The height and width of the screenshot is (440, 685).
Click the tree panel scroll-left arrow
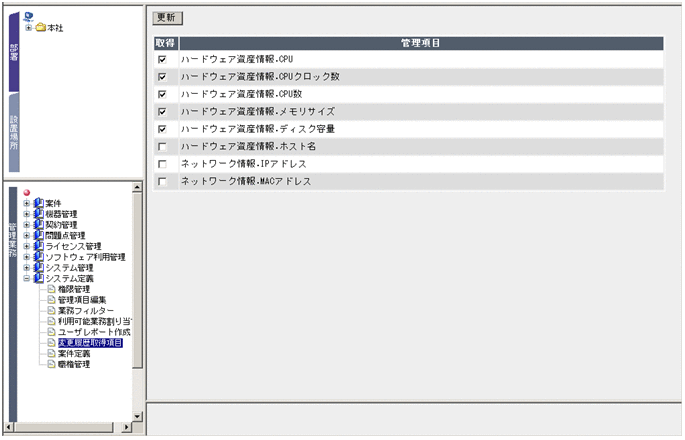point(9,427)
